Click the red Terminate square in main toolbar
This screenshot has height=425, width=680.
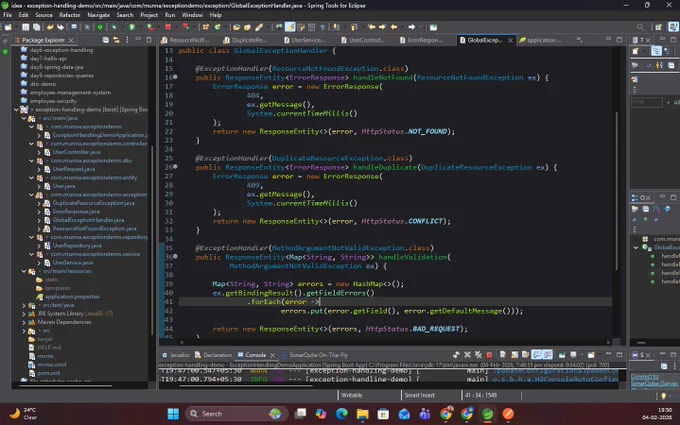[x=168, y=27]
